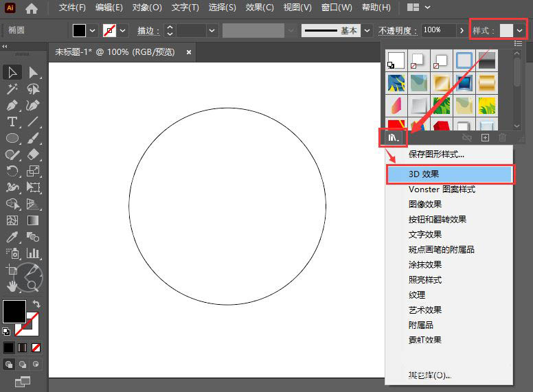Screen dimensions: 533x392
Task: Click the Graphic Styles Libraries menu icon
Action: pos(394,137)
